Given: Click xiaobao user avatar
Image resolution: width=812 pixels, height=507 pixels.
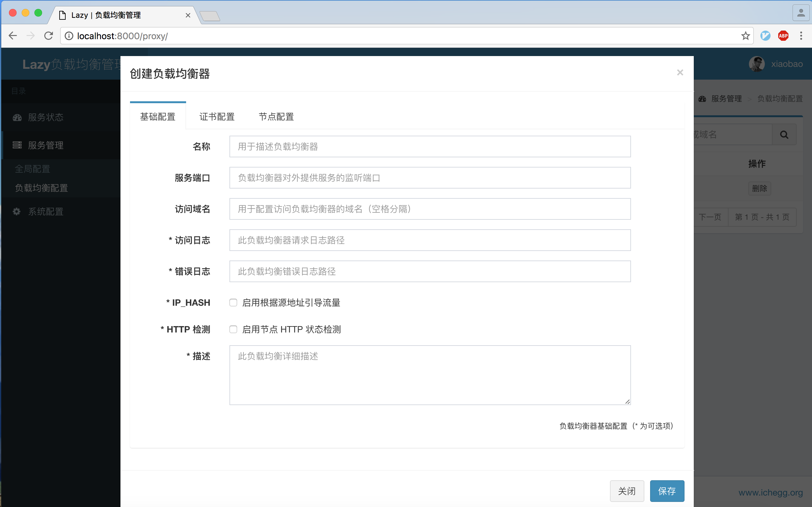Looking at the screenshot, I should 757,64.
